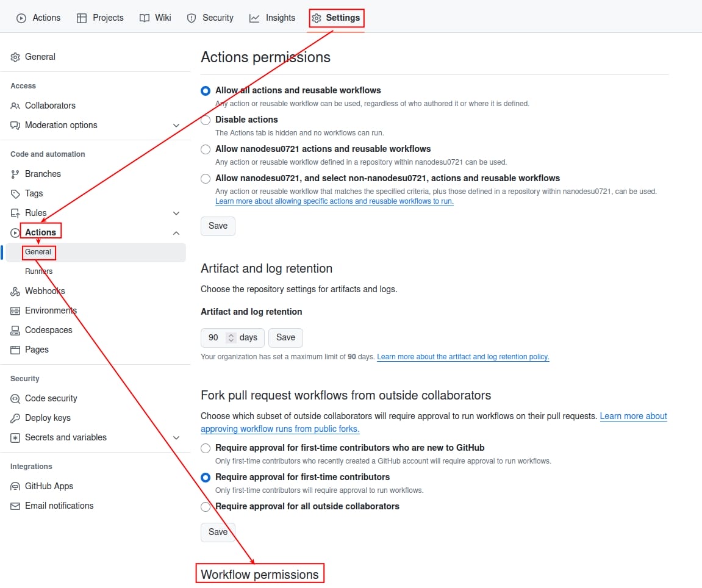Expand the Secrets and variables chevron
The height and width of the screenshot is (588, 702).
point(176,438)
